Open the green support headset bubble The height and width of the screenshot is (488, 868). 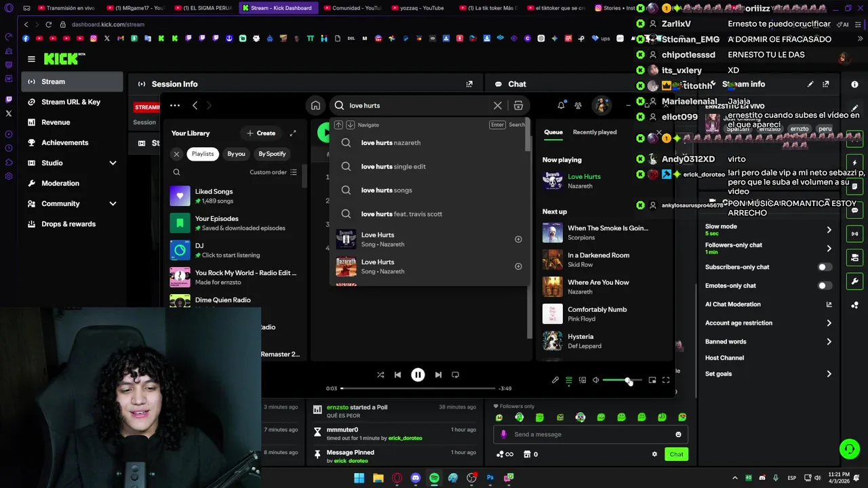click(x=849, y=449)
